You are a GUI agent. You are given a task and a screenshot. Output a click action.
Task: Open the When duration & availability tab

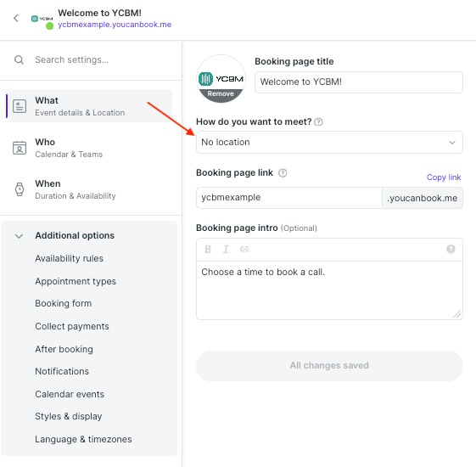pyautogui.click(x=89, y=189)
